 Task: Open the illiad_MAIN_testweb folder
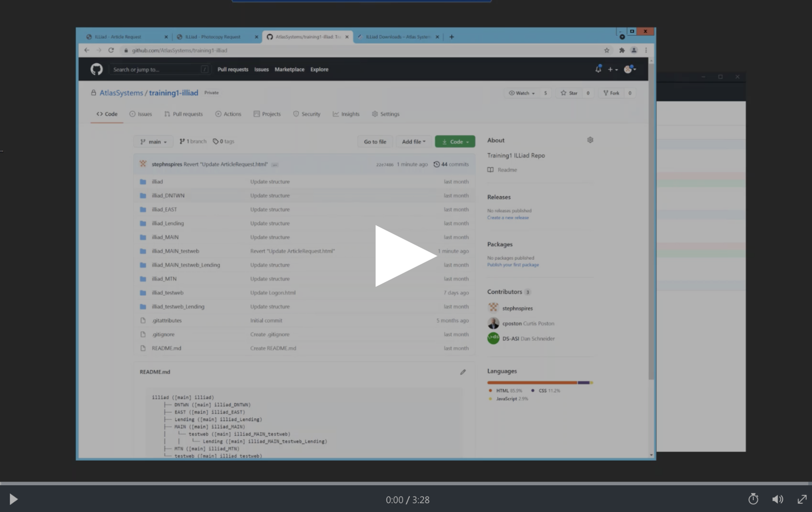click(175, 251)
